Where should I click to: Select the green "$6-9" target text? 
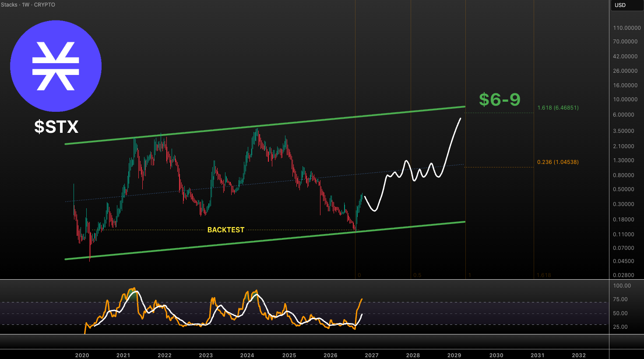click(x=500, y=100)
